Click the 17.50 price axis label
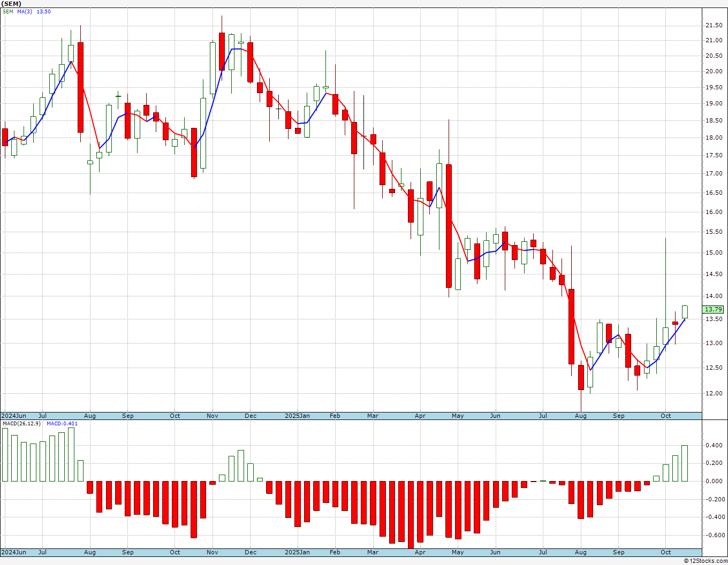The height and width of the screenshot is (565, 728). (x=713, y=156)
